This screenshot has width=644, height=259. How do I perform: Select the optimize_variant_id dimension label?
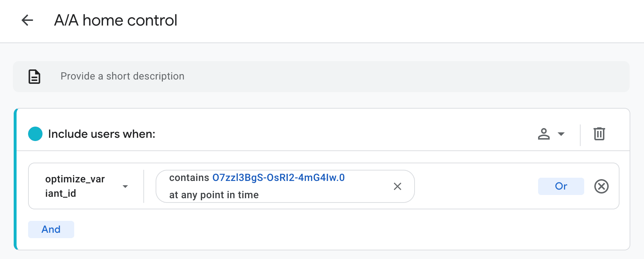point(75,186)
